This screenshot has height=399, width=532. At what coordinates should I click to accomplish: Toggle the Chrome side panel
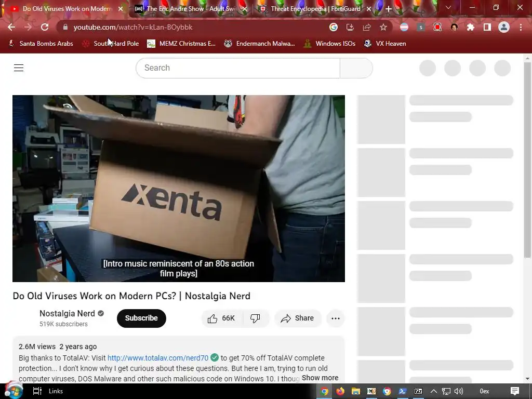tap(487, 27)
